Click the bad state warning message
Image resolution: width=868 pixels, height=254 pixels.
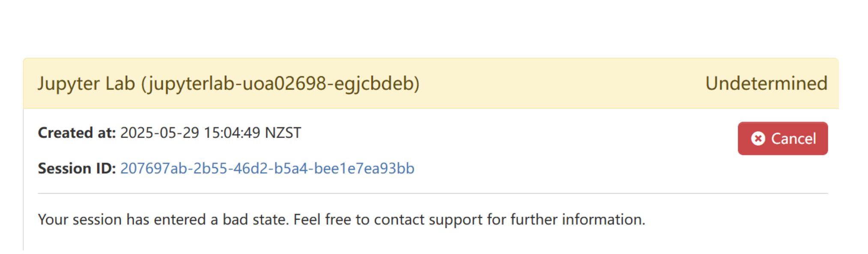pos(341,219)
